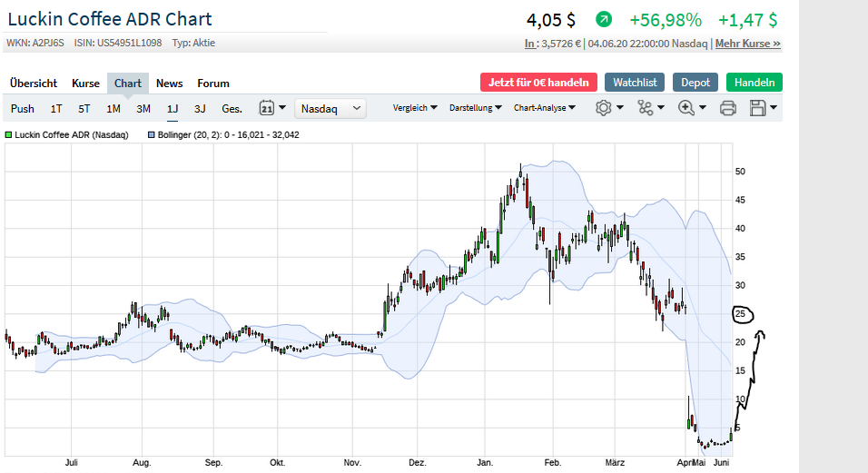
Task: Switch to the Übersicht tab
Action: pyautogui.click(x=34, y=83)
